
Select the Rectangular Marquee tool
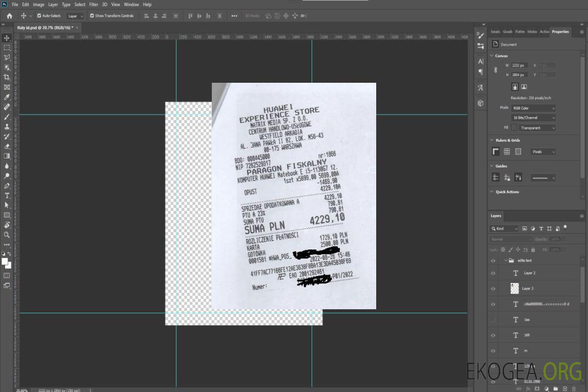[7, 48]
